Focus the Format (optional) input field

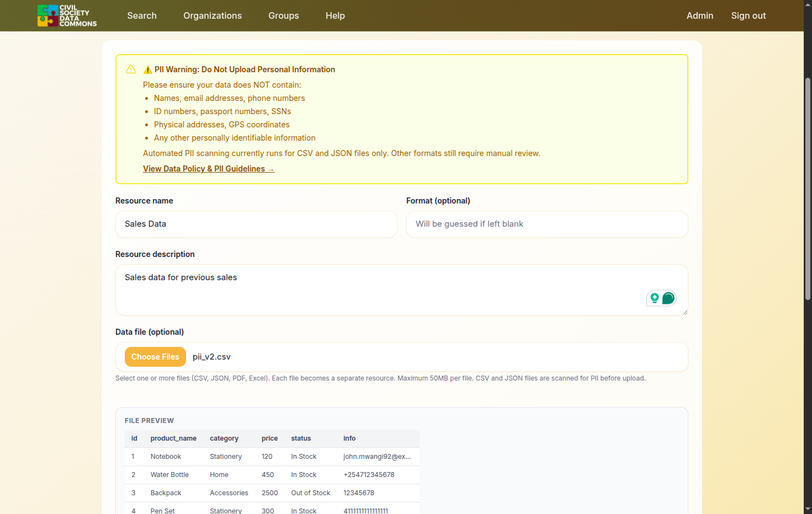pyautogui.click(x=547, y=224)
